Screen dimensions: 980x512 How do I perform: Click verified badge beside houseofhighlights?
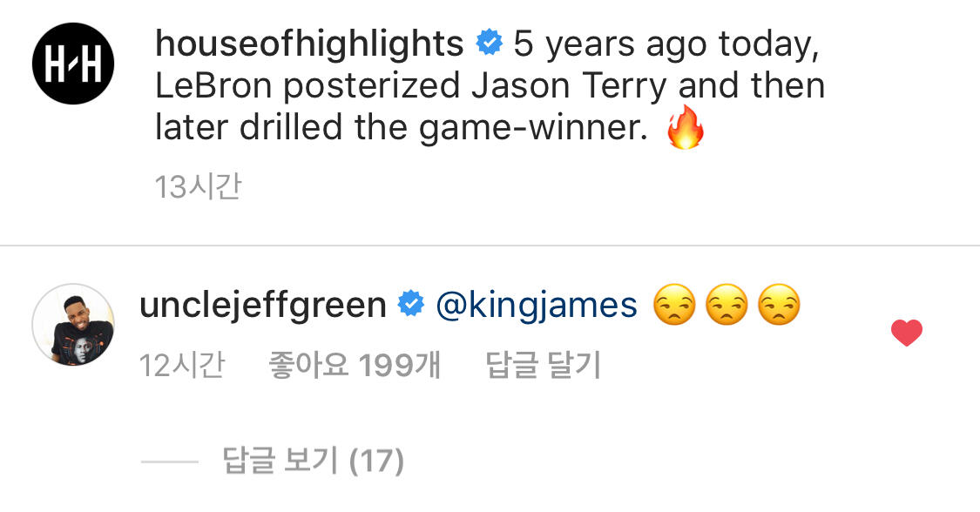pyautogui.click(x=489, y=43)
